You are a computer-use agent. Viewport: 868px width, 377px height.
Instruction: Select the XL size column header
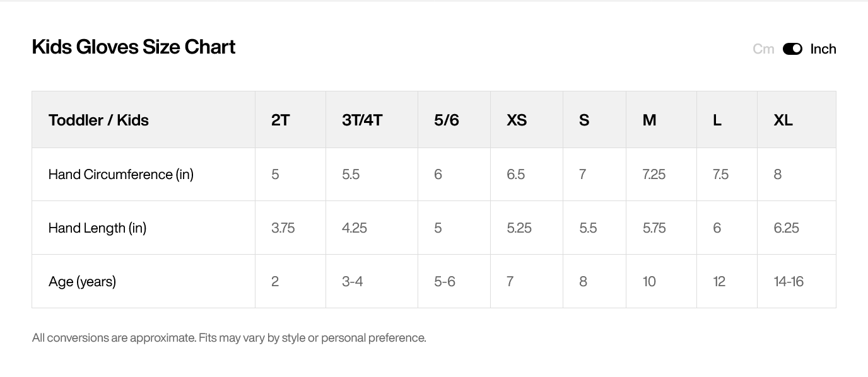click(783, 120)
